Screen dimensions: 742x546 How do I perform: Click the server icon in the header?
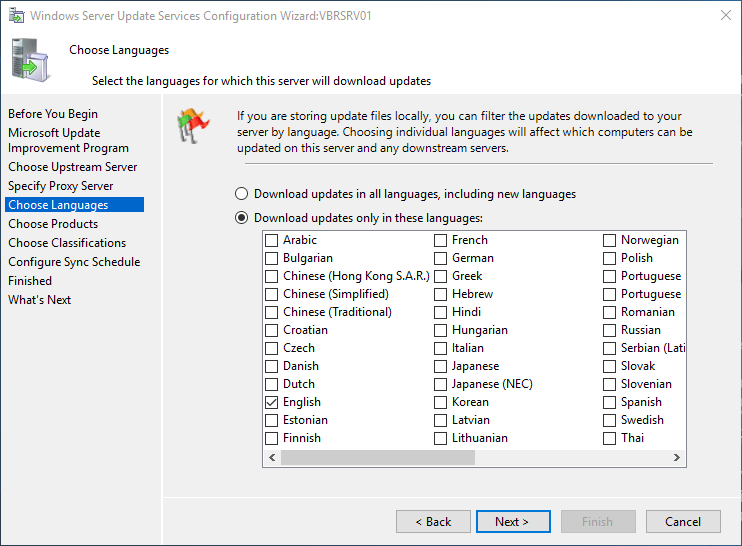[x=31, y=59]
